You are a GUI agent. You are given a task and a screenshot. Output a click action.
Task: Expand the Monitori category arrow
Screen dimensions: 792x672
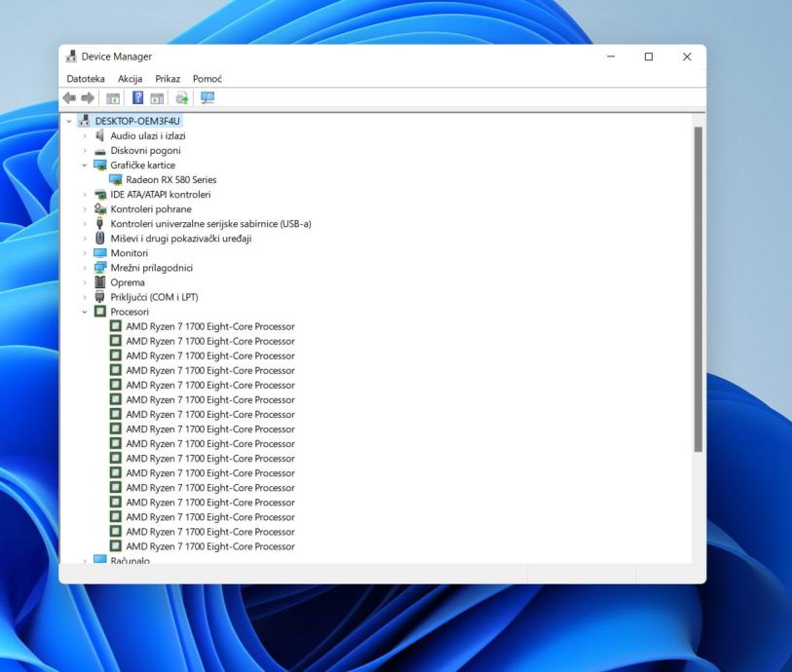[x=85, y=253]
